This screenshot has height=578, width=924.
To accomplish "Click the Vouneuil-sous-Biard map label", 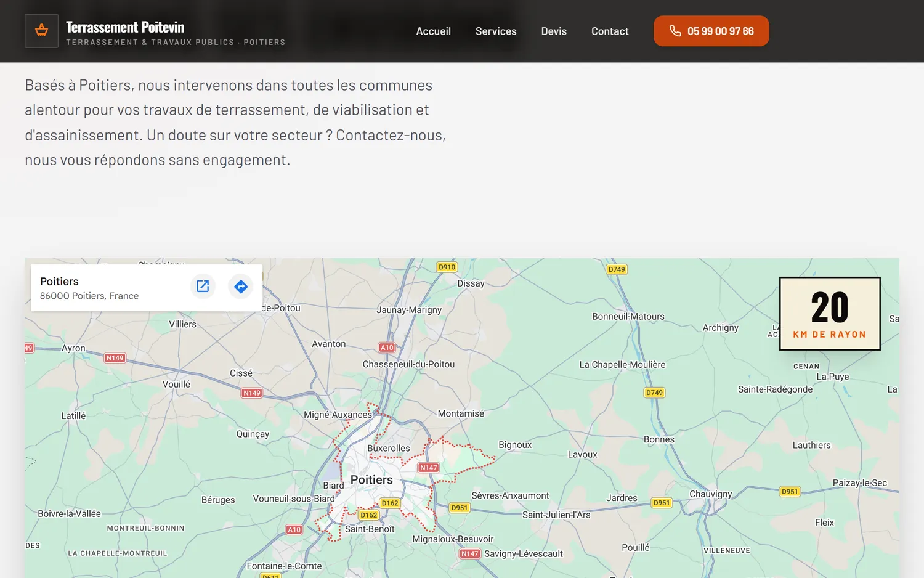I will point(294,499).
